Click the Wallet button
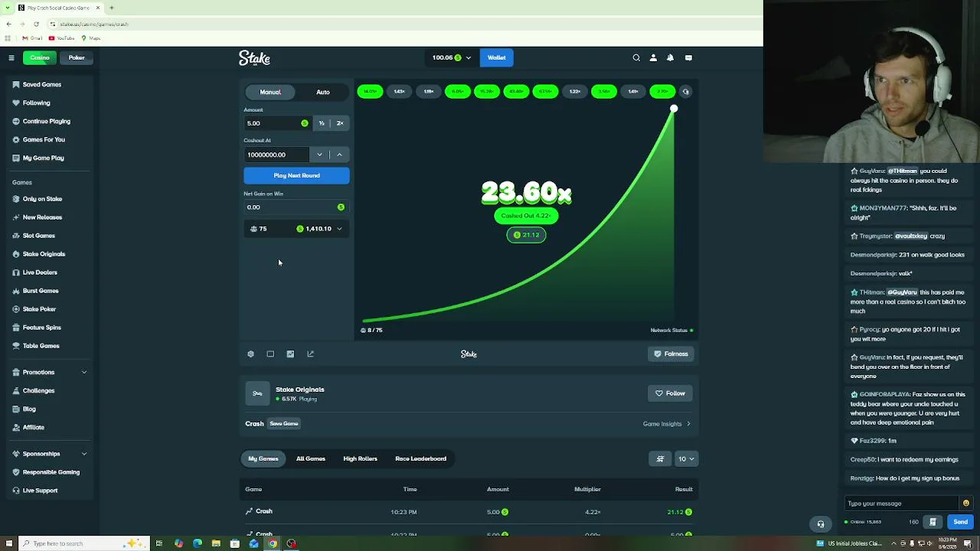This screenshot has height=551, width=980. coord(496,57)
